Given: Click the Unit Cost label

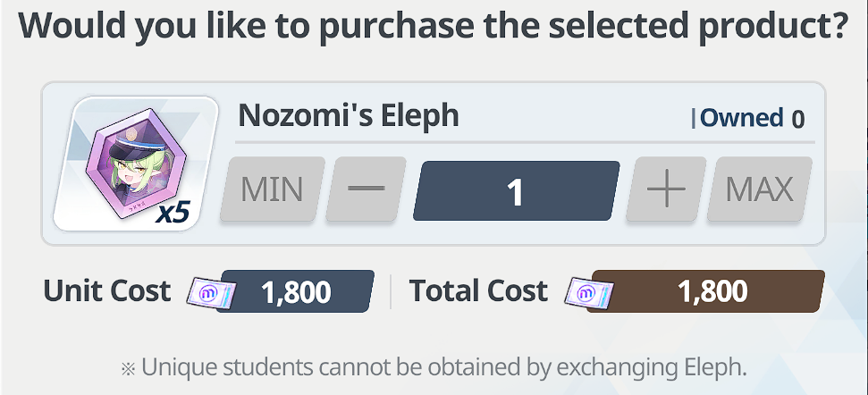Looking at the screenshot, I should tap(107, 291).
